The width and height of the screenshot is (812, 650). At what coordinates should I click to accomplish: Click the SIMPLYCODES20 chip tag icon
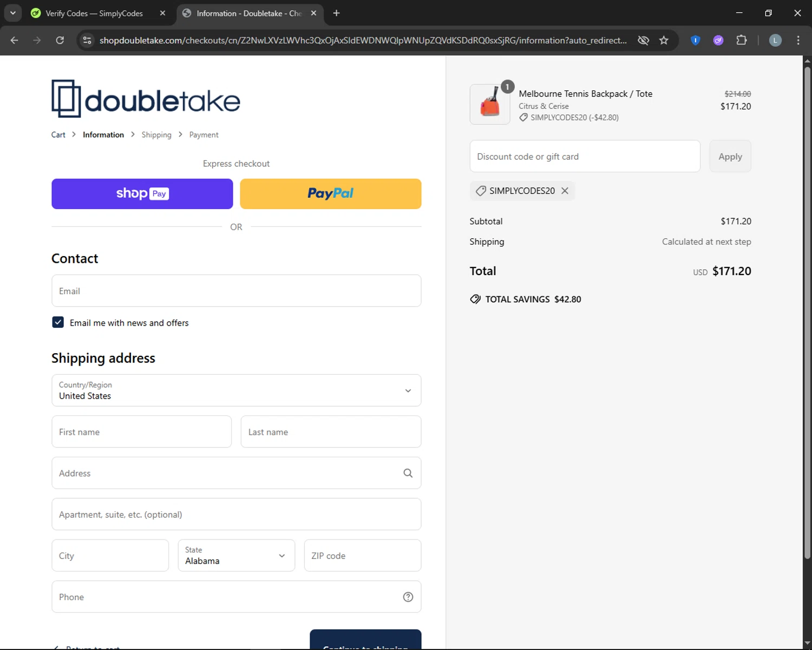pos(481,191)
